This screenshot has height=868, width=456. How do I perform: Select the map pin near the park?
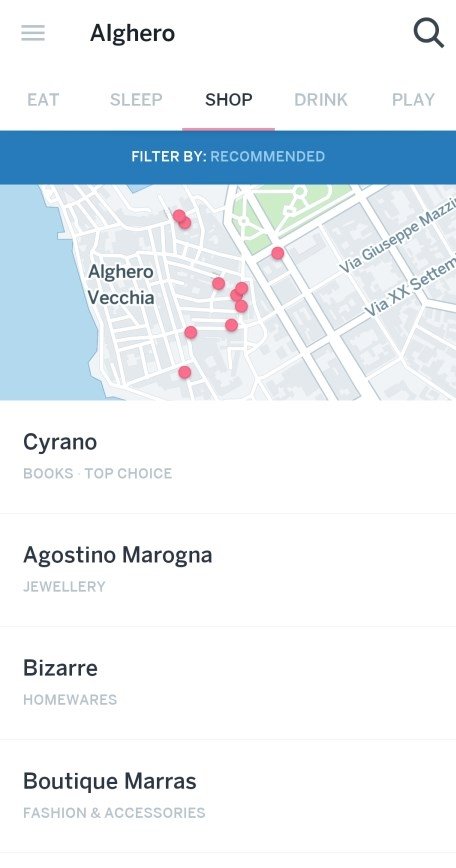[278, 253]
